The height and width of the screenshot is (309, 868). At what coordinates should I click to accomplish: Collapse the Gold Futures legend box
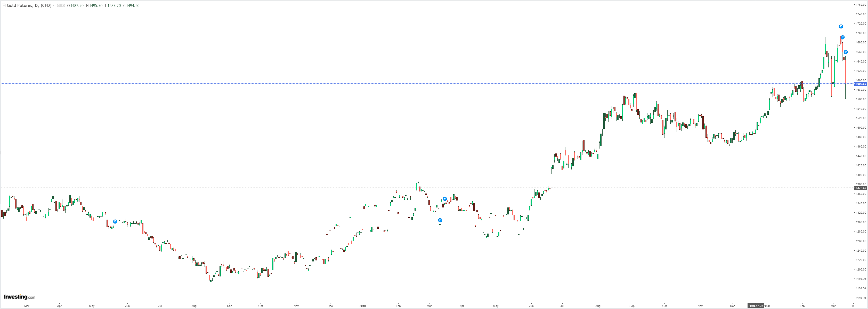tap(4, 5)
